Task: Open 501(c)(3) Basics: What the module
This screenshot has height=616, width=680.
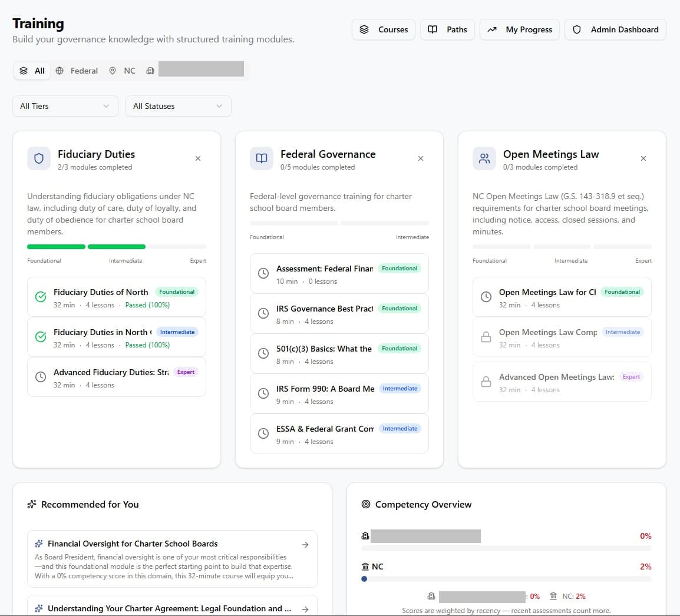Action: 339,354
